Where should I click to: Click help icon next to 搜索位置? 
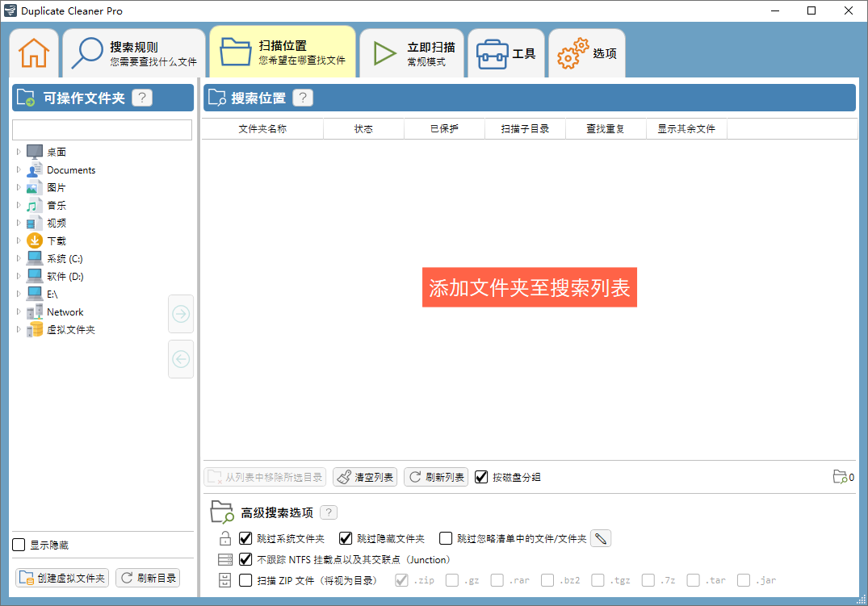[303, 98]
